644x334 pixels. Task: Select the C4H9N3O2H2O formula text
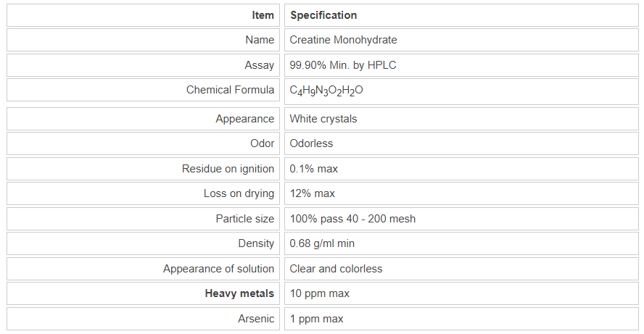pyautogui.click(x=327, y=91)
